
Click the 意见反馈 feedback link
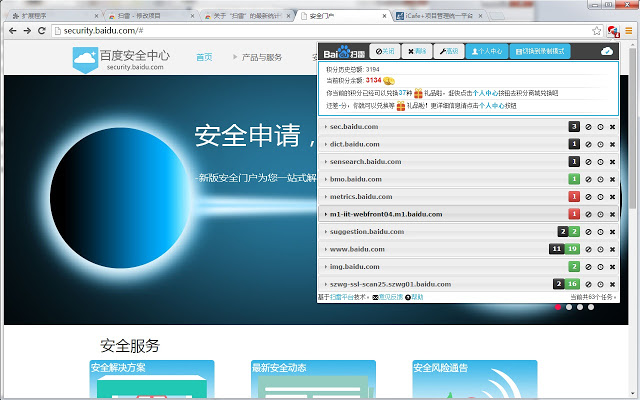tap(391, 297)
